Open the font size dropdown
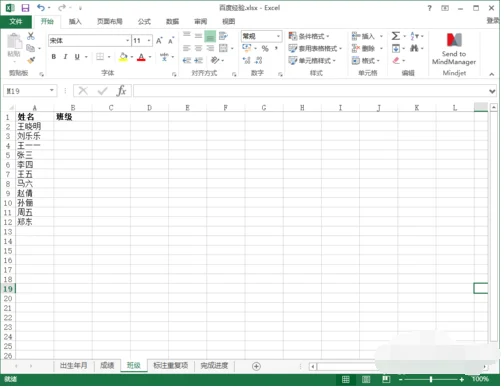Screen dimensions: 504x389 tap(149, 41)
